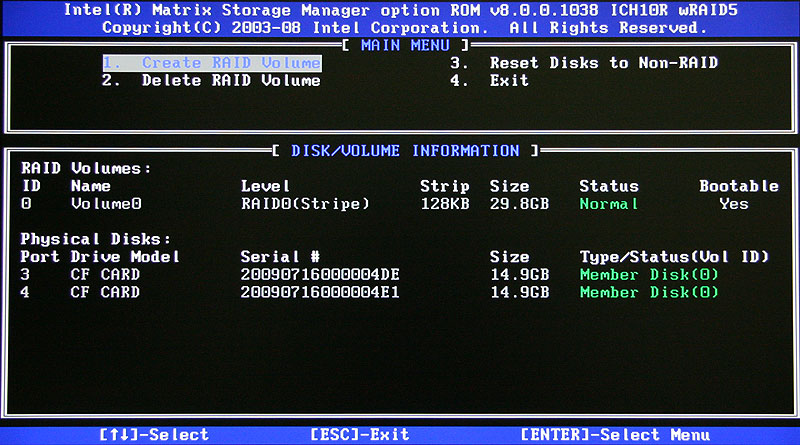Viewport: 800px width, 445px height.
Task: Click the 128KB strip value
Action: coord(445,204)
